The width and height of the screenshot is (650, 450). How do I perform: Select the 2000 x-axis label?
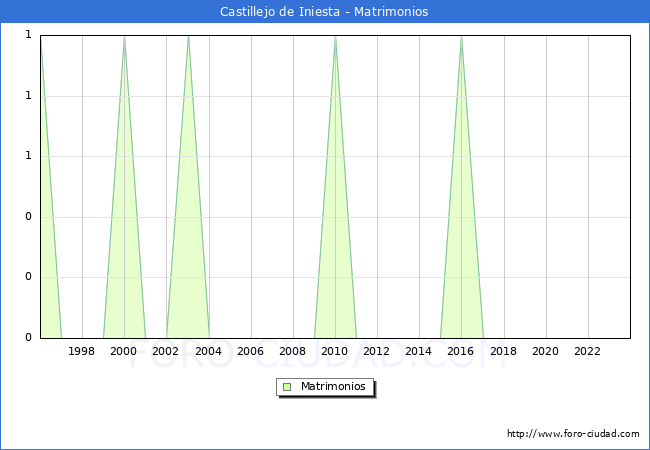(x=124, y=351)
